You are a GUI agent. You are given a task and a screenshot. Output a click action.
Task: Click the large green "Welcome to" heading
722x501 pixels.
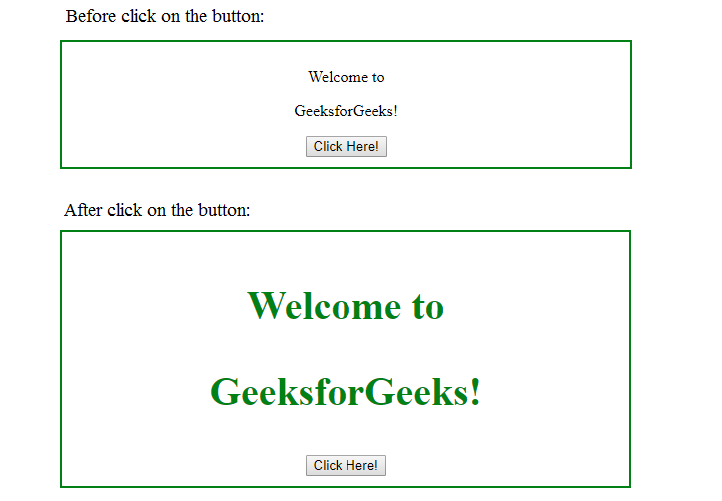coord(345,306)
